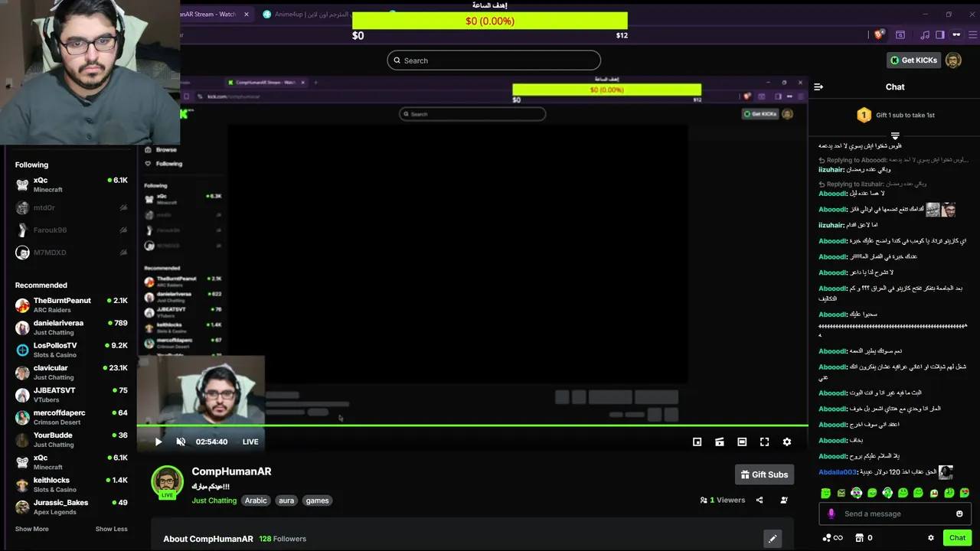Click the purple microphone icon
980x551 pixels.
coord(831,514)
